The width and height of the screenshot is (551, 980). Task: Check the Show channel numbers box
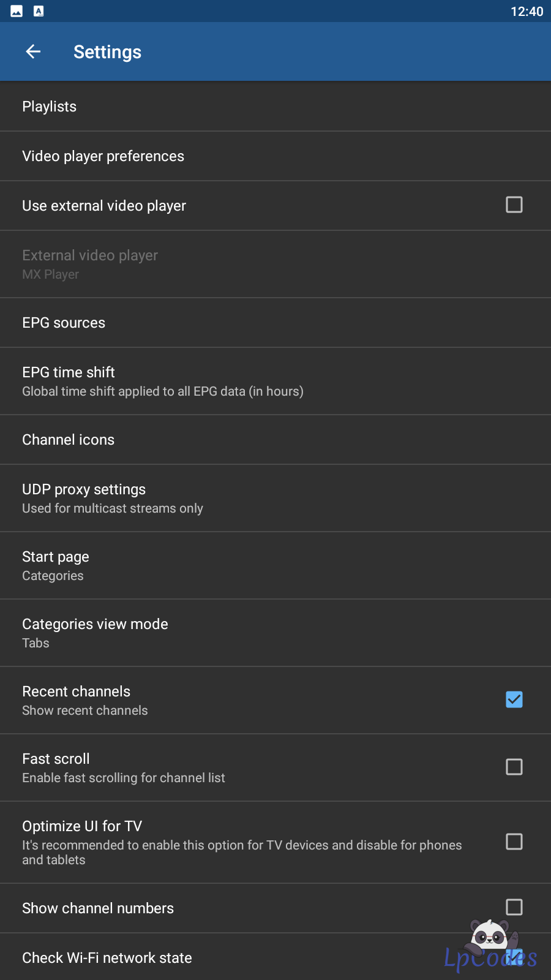pos(514,907)
